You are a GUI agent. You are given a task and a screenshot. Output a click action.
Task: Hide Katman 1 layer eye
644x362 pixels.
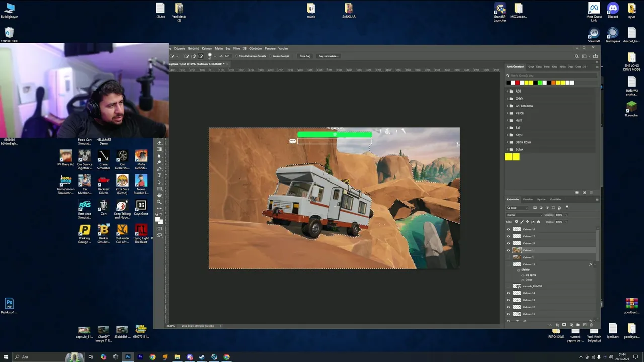point(508,250)
